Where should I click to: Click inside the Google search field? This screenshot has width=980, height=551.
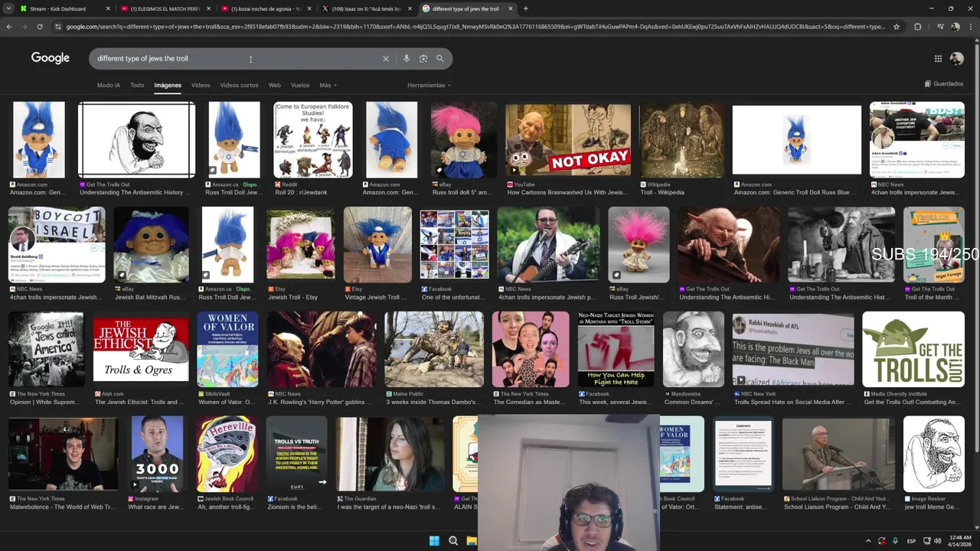click(x=237, y=58)
